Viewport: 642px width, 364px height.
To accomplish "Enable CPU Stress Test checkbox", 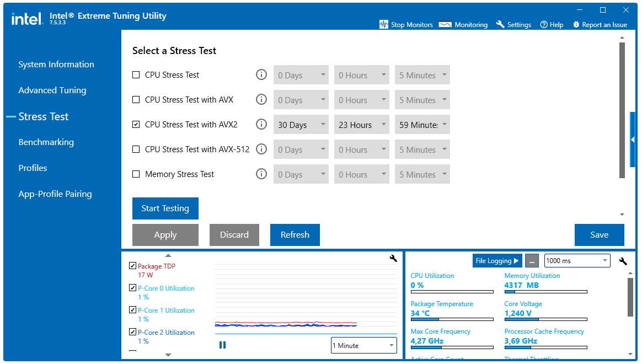I will 136,75.
